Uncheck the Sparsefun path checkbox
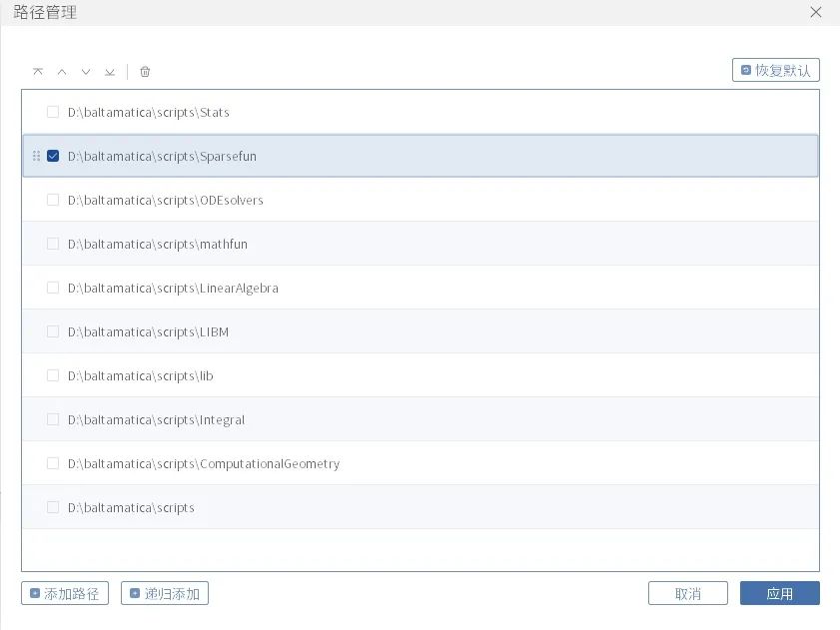 pos(53,156)
